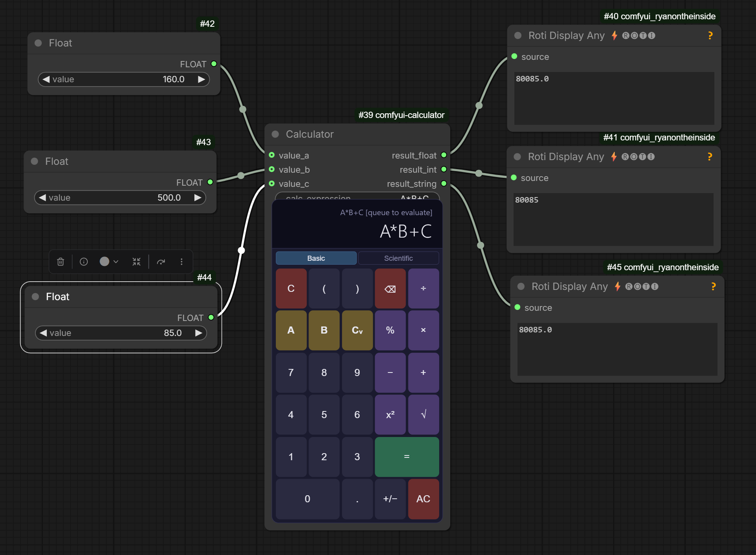Click the square root key
Image resolution: width=756 pixels, height=555 pixels.
[x=423, y=415]
